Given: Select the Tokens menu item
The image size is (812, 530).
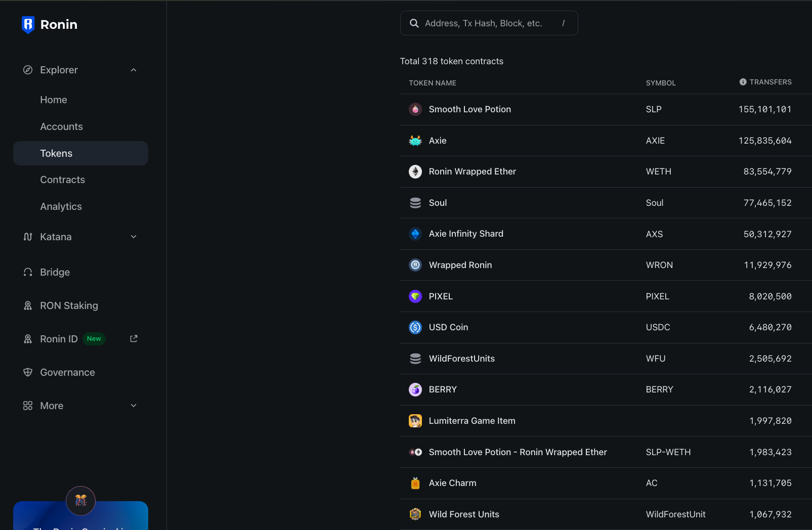Looking at the screenshot, I should (x=80, y=153).
